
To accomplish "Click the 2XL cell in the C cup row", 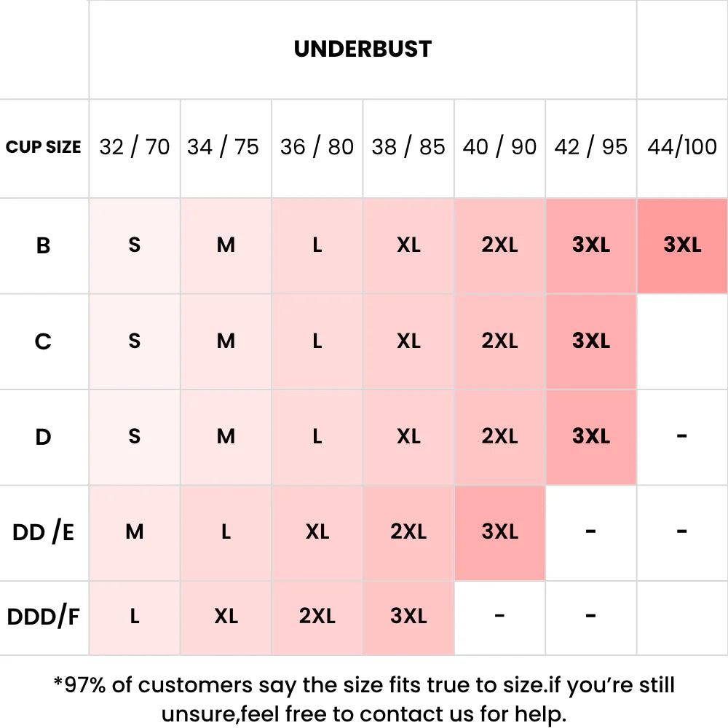I will coord(499,341).
